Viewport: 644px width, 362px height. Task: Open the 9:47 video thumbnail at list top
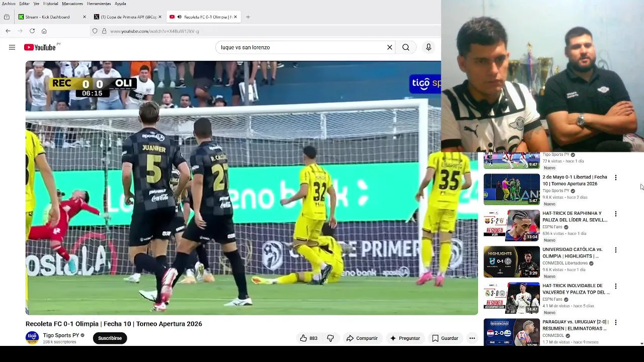click(512, 160)
